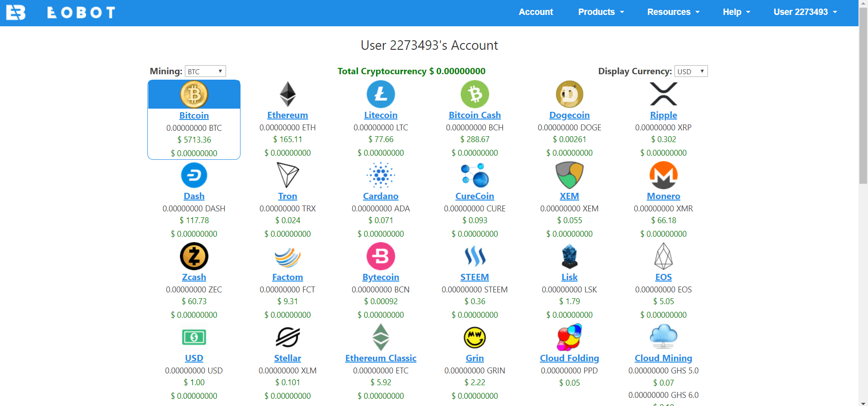This screenshot has height=406, width=868.
Task: Open the Mining coin dropdown
Action: (x=205, y=72)
